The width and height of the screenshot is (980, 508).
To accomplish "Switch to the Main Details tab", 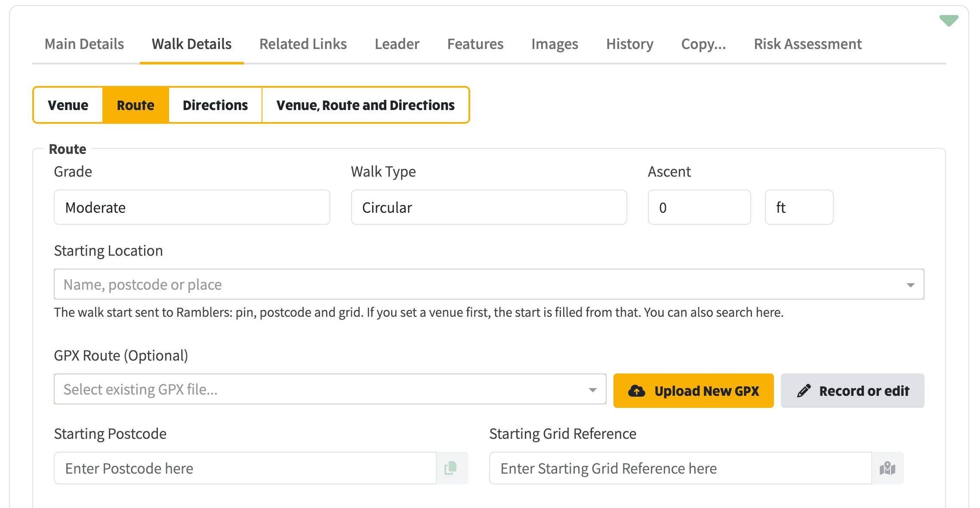I will (84, 44).
